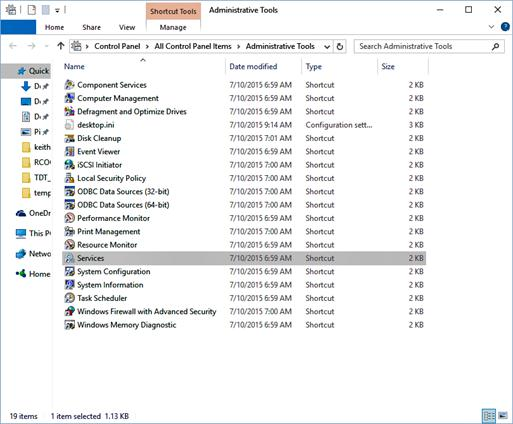This screenshot has height=424, width=513.
Task: Click the System Information icon
Action: pos(69,285)
